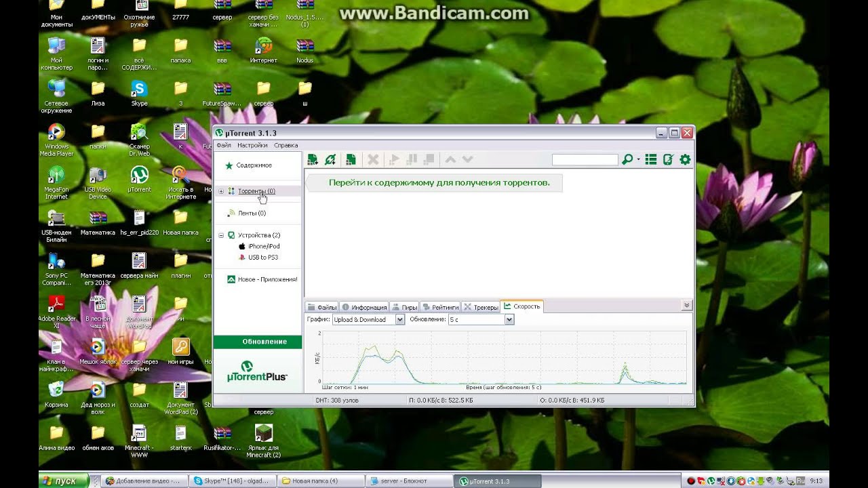
Task: Click DHT: 308 узлов in status bar
Action: coord(338,401)
